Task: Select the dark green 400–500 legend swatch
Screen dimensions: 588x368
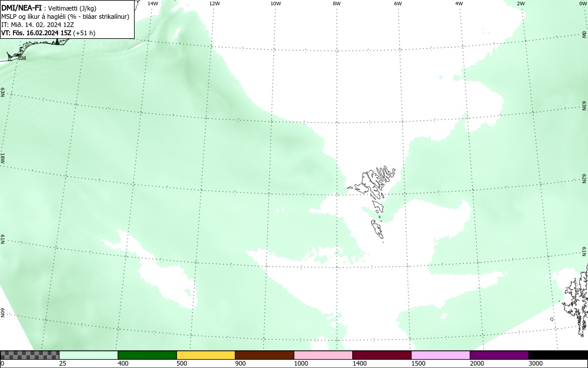Action: coord(147,355)
